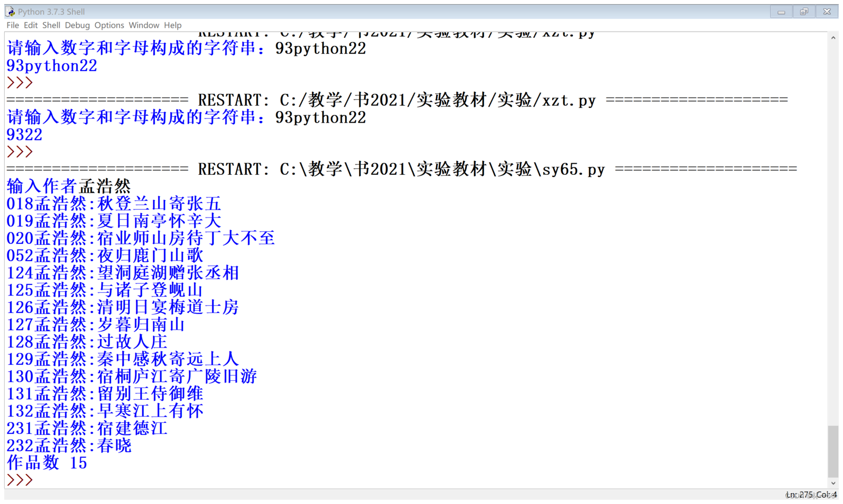Click the maximize window button
This screenshot has width=843, height=504.
pos(803,11)
